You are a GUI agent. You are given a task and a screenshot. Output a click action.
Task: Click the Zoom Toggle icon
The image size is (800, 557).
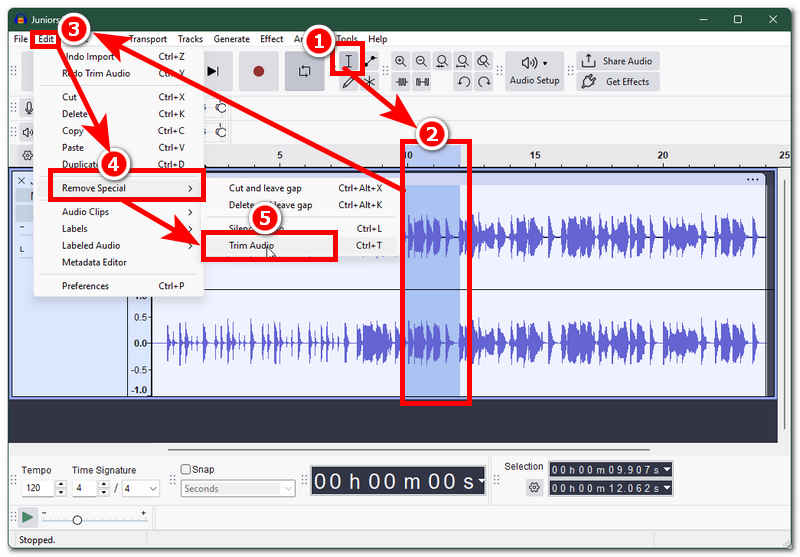483,61
